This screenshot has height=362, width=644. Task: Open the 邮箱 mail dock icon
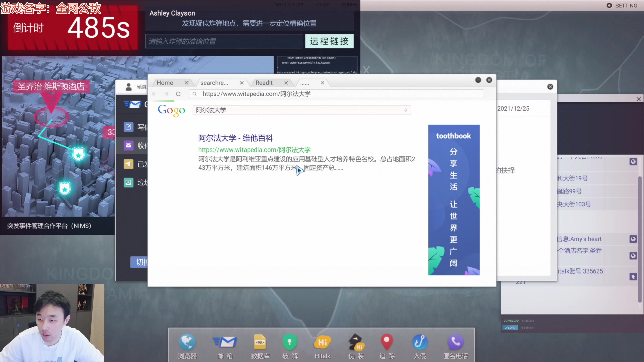click(x=225, y=346)
